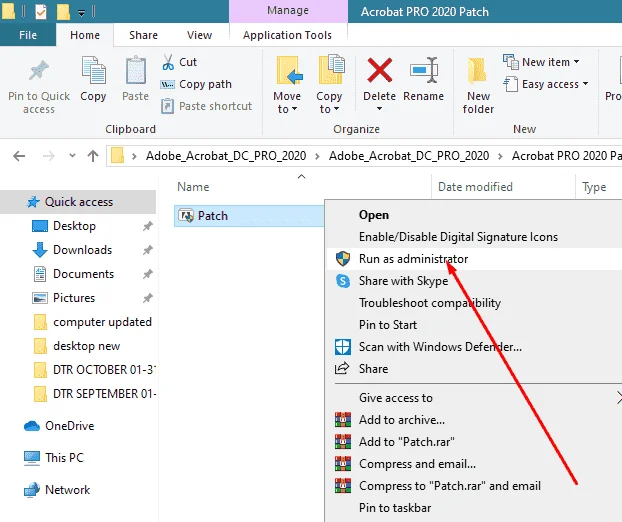Open the New item dropdown
Image resolution: width=622 pixels, height=522 pixels.
(x=541, y=62)
